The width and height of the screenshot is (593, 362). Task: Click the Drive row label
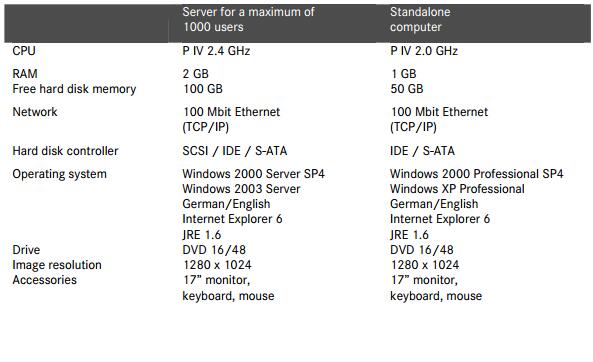pos(26,250)
